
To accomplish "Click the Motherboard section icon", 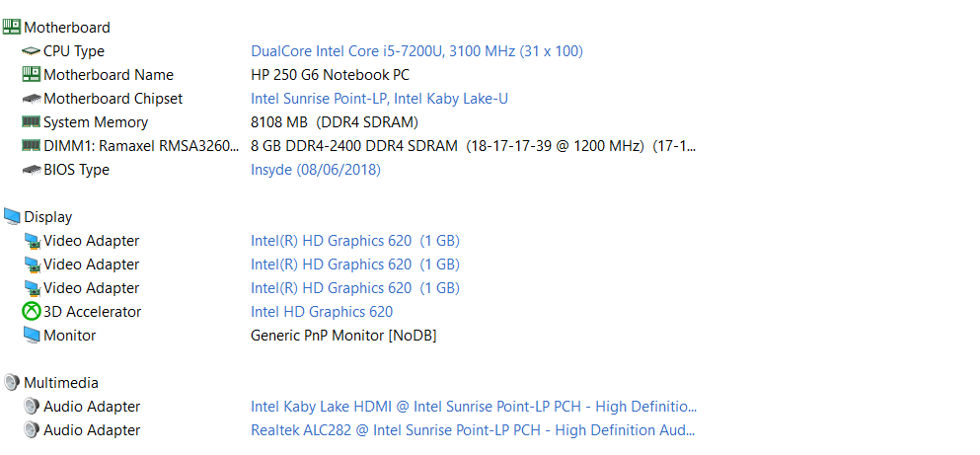I will (x=12, y=27).
